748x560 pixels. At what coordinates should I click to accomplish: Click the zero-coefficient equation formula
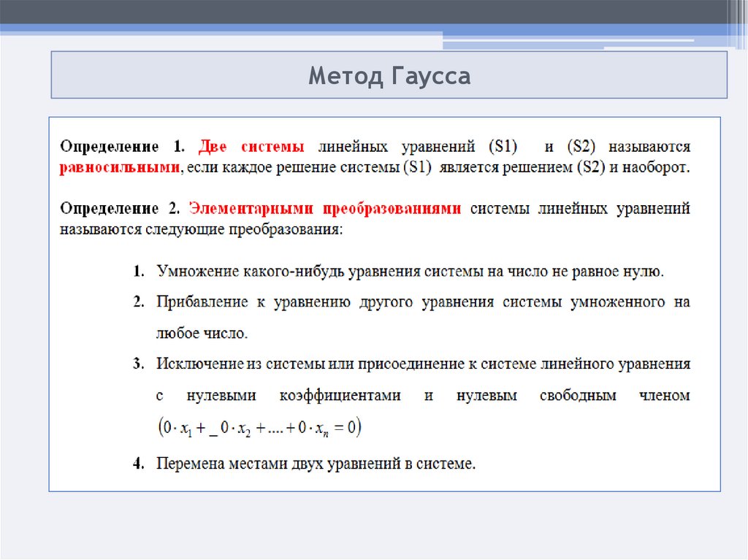pyautogui.click(x=260, y=427)
